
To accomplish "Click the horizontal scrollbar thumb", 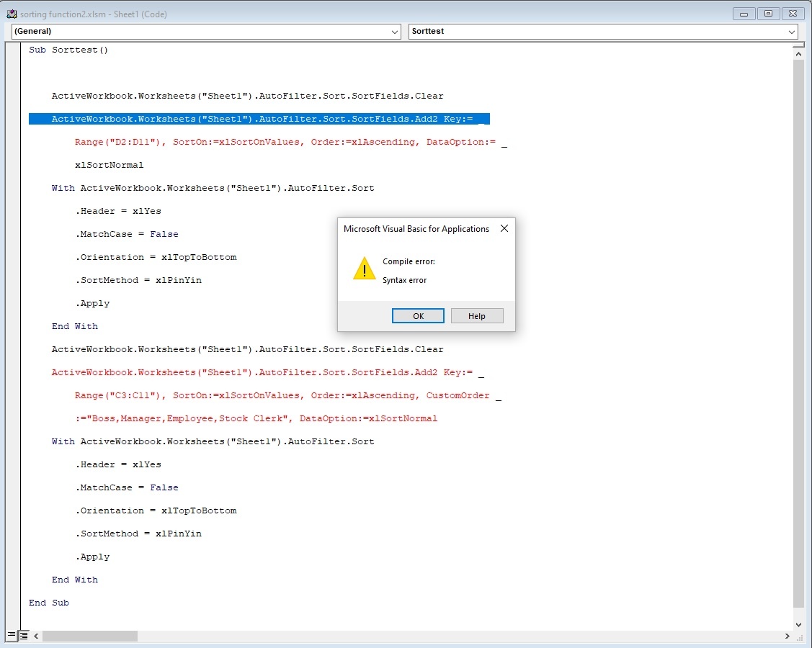I will click(90, 636).
